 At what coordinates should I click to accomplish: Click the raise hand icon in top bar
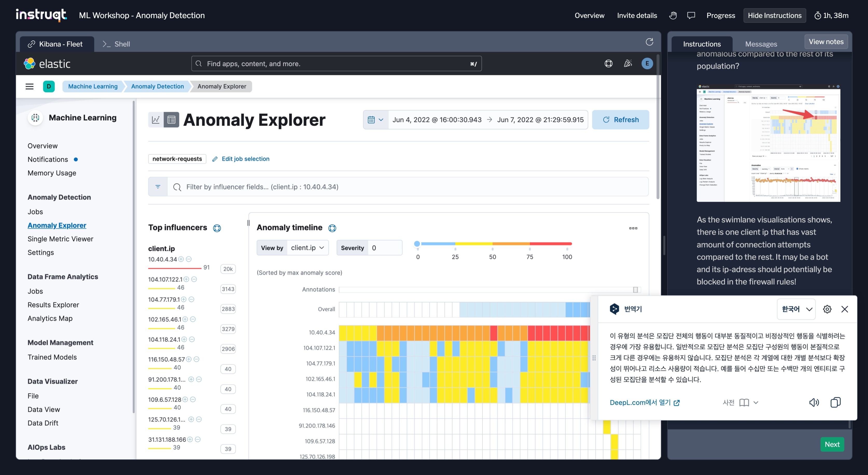[x=673, y=16]
